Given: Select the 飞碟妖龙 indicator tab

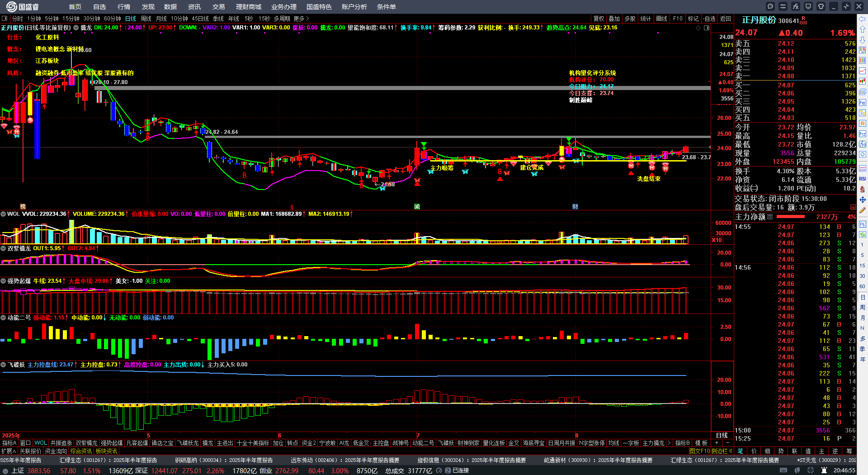Looking at the screenshot, I should click(188, 443).
